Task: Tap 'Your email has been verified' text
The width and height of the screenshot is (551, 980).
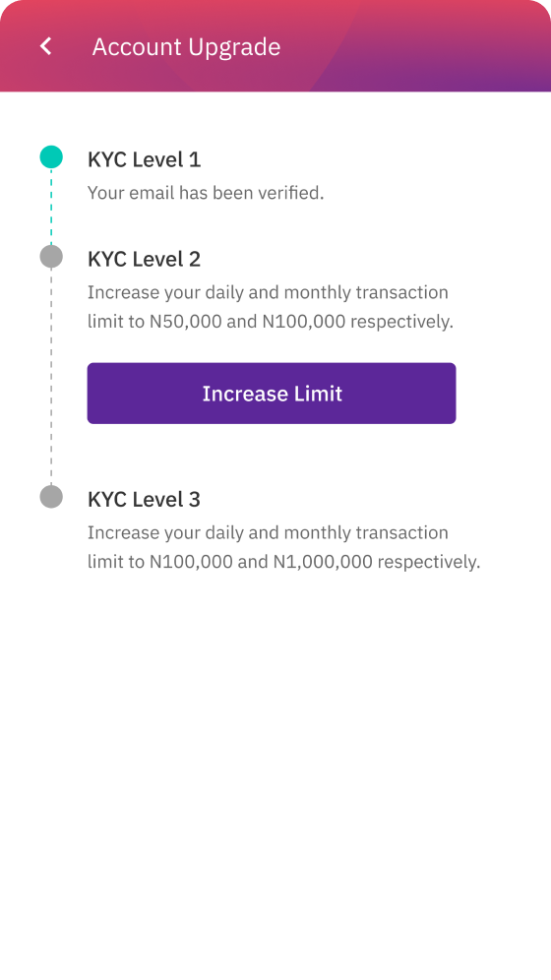Action: coord(206,193)
